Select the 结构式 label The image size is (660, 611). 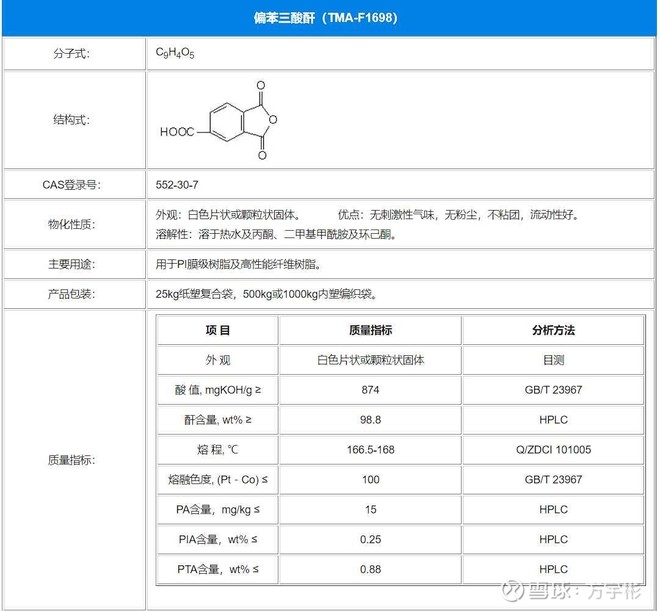coord(72,120)
